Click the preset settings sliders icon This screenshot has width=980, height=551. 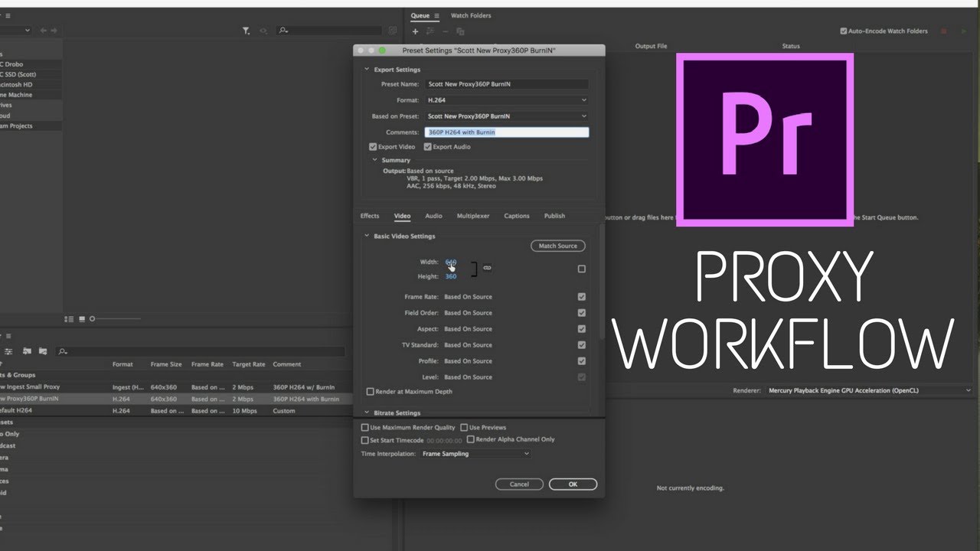pos(8,350)
